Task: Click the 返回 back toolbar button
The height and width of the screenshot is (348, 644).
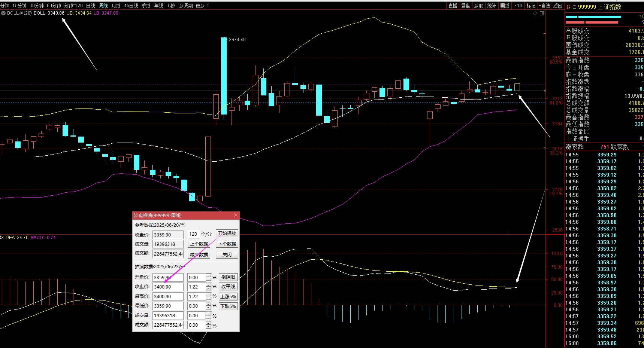Action: pos(558,6)
